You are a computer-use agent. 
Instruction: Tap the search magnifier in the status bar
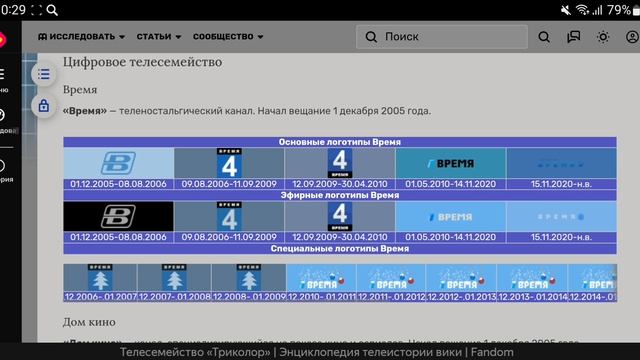[x=52, y=10]
